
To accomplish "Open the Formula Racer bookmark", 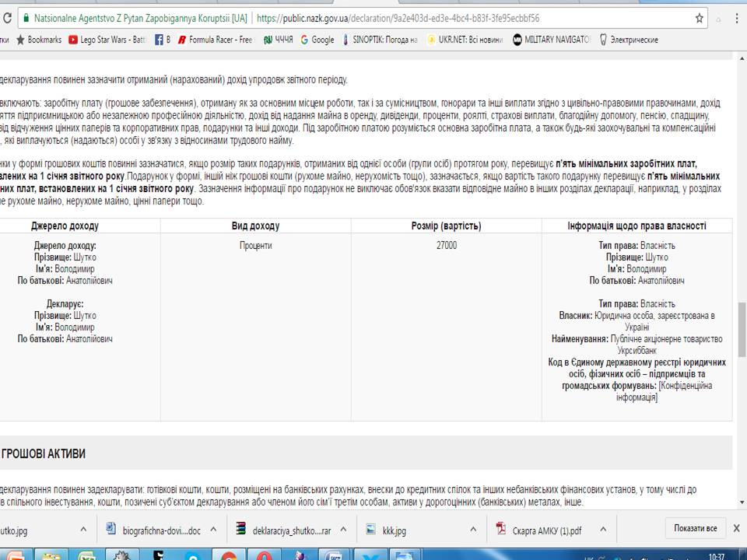I will coord(216,40).
